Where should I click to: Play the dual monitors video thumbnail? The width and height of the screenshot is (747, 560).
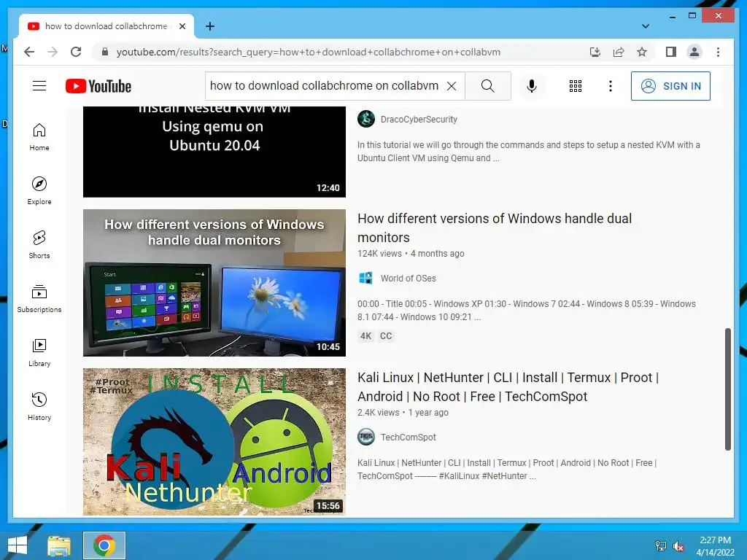click(214, 283)
